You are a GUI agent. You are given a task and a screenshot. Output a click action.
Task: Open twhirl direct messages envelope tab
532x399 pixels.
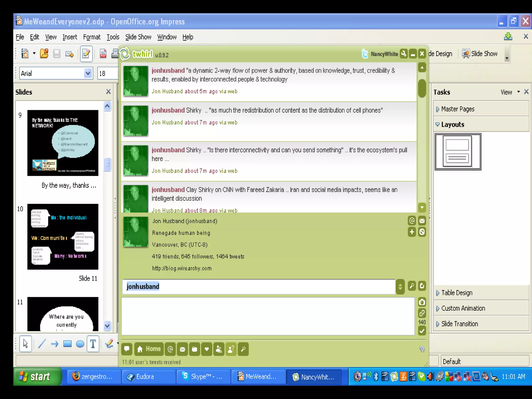(182, 349)
